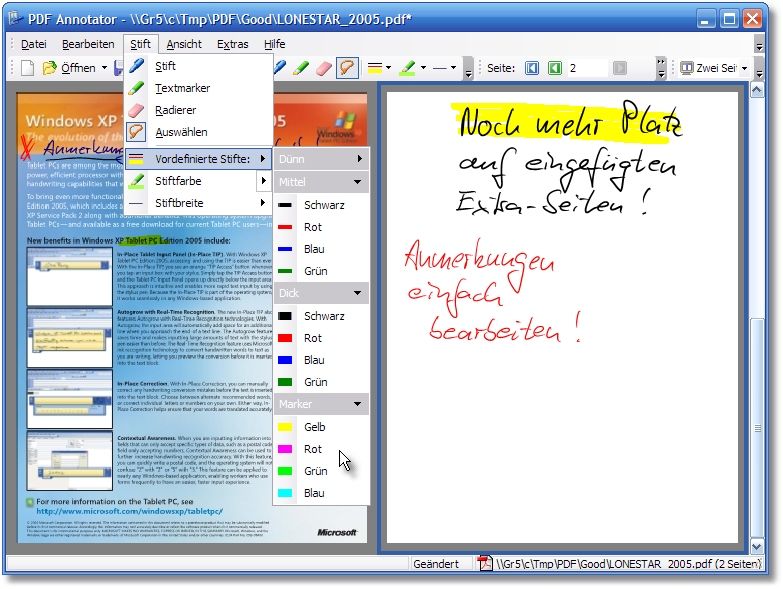Screen dimensions: 783x589
Task: Click the Öffnen folder icon
Action: [49, 68]
